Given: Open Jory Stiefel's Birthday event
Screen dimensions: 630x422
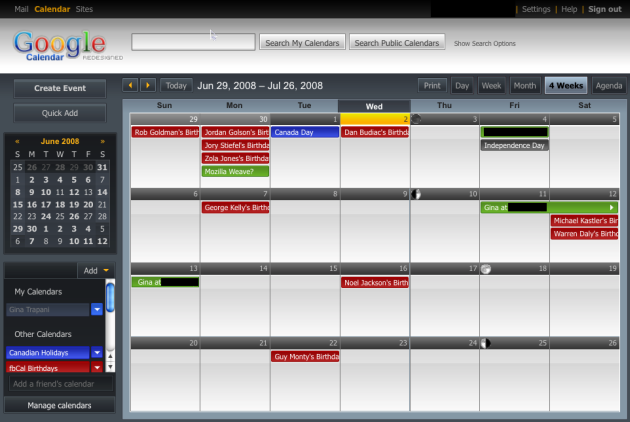Looking at the screenshot, I should tap(235, 145).
